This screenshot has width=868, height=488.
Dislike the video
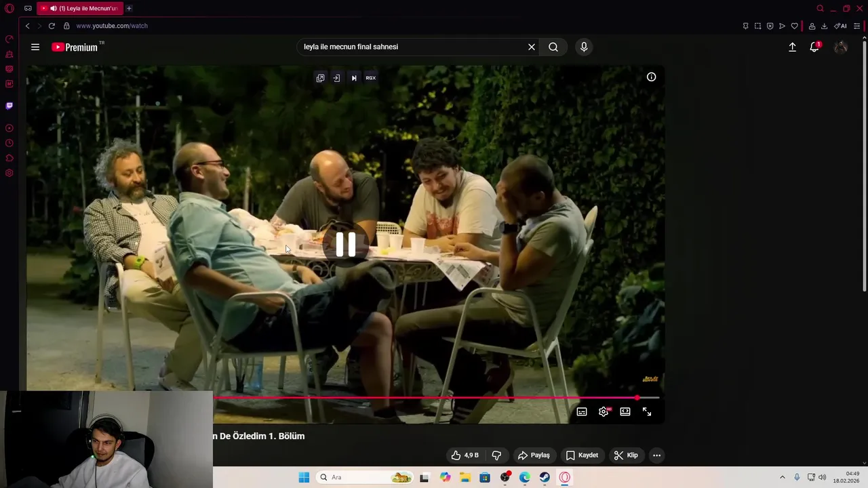[x=496, y=455]
